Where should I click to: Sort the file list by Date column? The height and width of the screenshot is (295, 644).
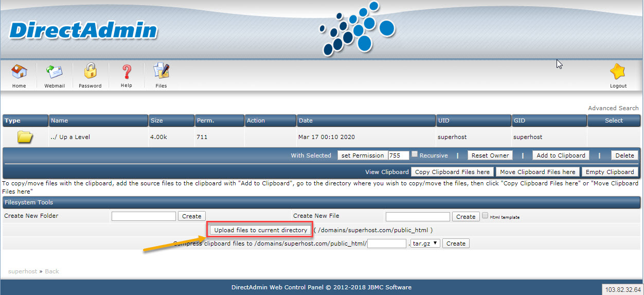point(306,120)
